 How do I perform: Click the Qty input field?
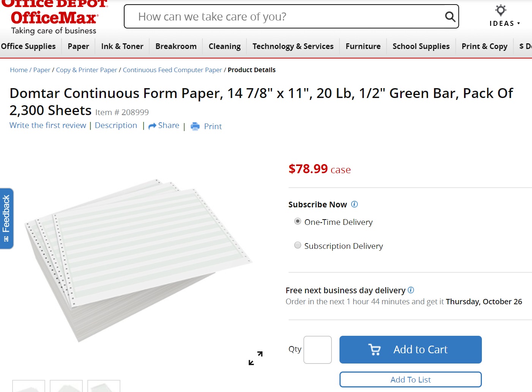pos(317,349)
